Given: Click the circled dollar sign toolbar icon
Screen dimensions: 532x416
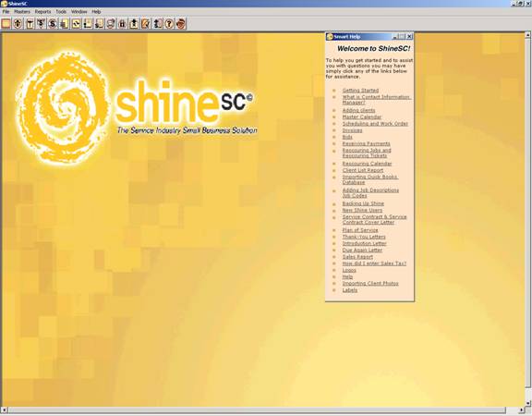Looking at the screenshot, I should tap(53, 24).
